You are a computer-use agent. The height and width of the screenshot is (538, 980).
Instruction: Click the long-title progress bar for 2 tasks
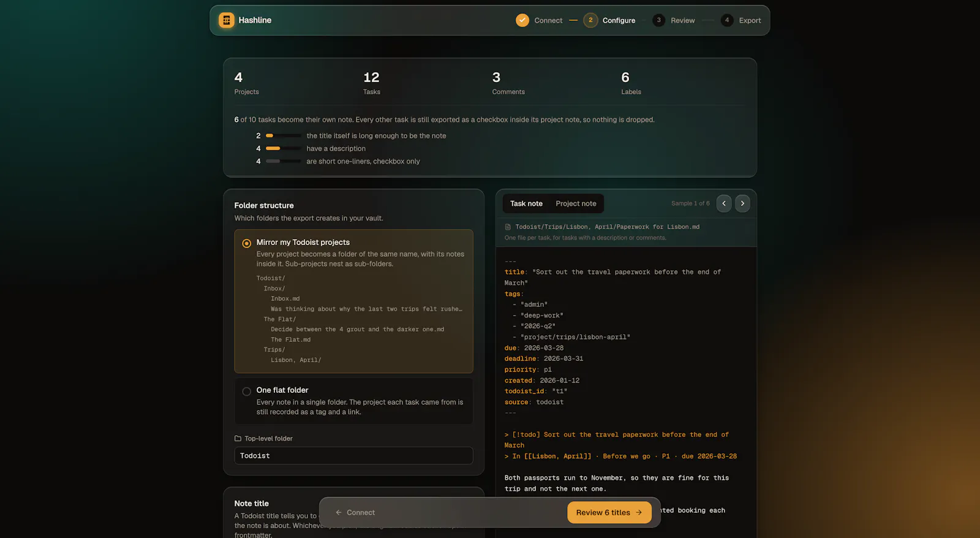pos(283,136)
